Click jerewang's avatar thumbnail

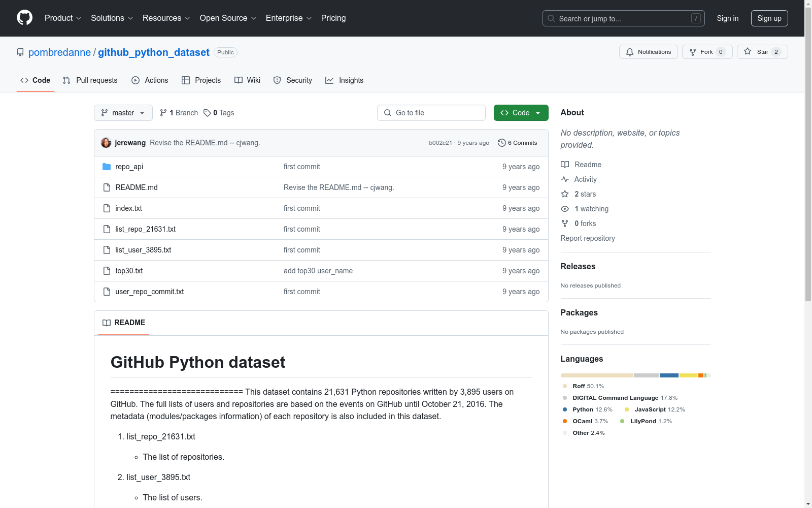click(106, 143)
